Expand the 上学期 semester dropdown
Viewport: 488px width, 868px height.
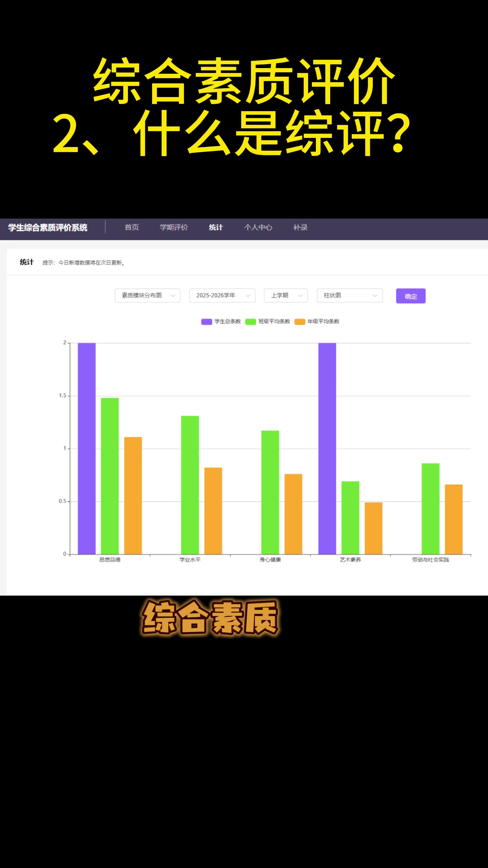[286, 295]
